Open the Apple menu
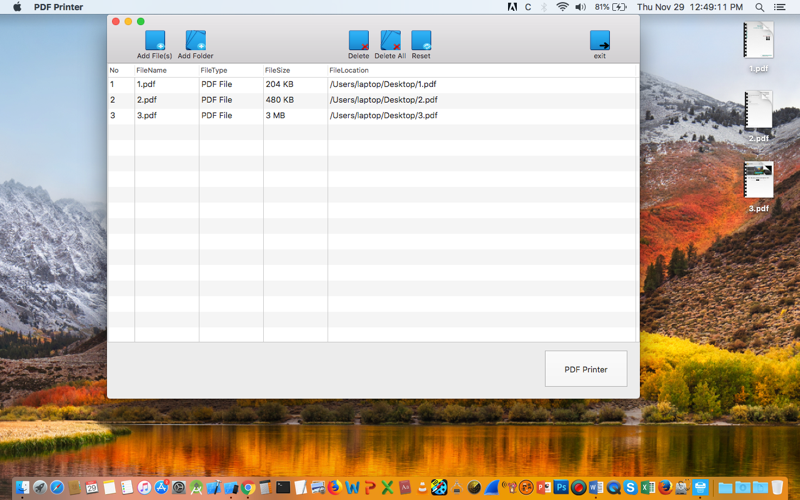Viewport: 800px width, 500px height. click(x=17, y=7)
